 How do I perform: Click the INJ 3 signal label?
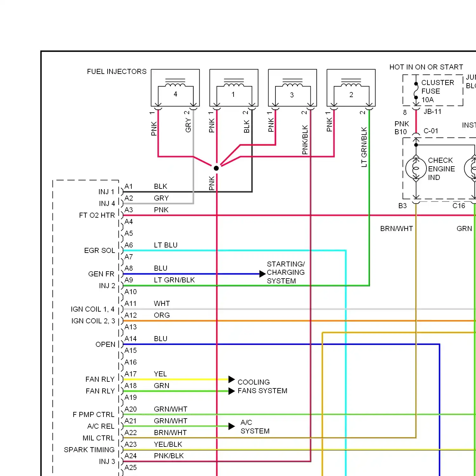(x=107, y=461)
